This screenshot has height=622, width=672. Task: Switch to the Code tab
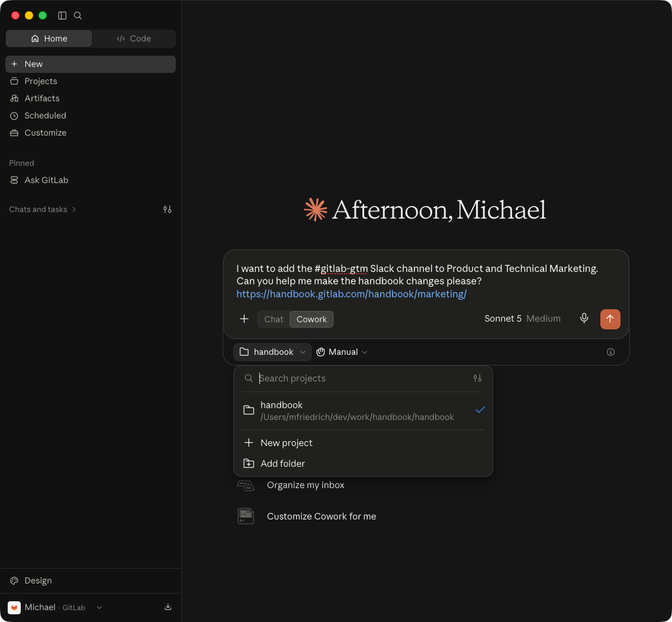pos(134,39)
